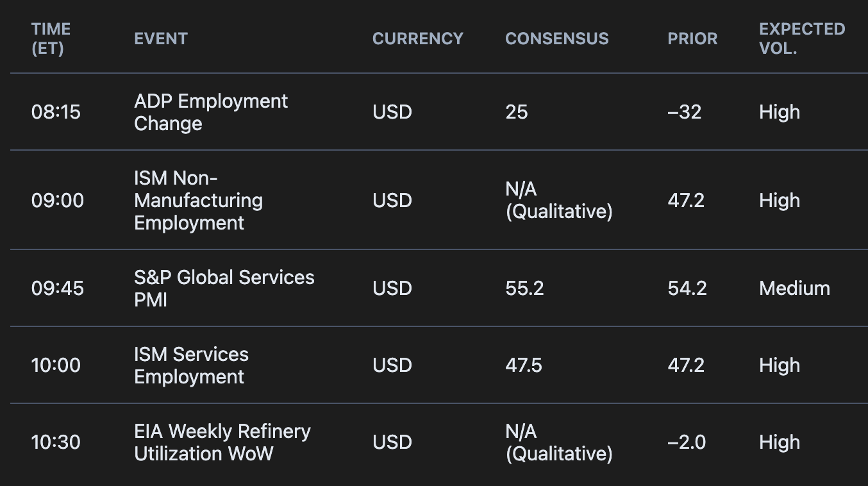The width and height of the screenshot is (868, 486).
Task: Click EIA Weekly Refinery Utilization WoW event
Action: 222,442
